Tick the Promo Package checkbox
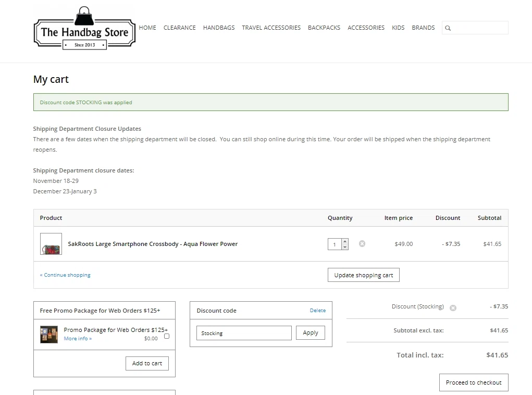 pyautogui.click(x=167, y=336)
